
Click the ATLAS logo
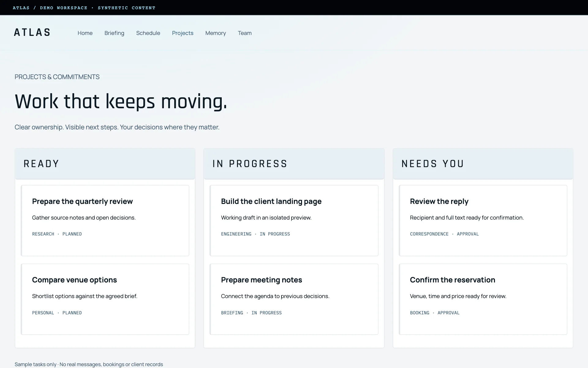pyautogui.click(x=32, y=33)
